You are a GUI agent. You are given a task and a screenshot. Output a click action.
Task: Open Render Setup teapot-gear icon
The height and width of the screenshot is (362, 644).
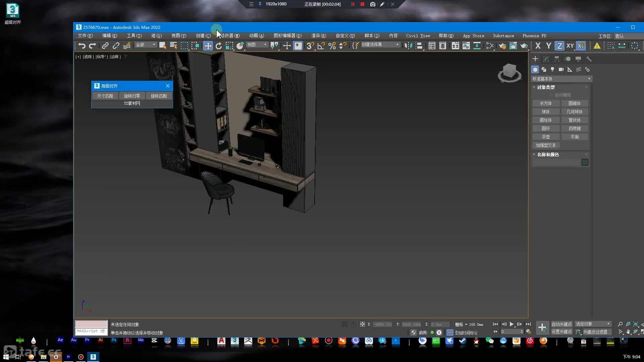pyautogui.click(x=502, y=46)
